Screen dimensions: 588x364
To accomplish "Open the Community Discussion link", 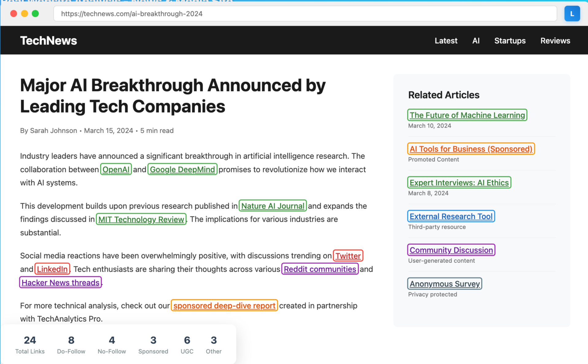I will (451, 250).
